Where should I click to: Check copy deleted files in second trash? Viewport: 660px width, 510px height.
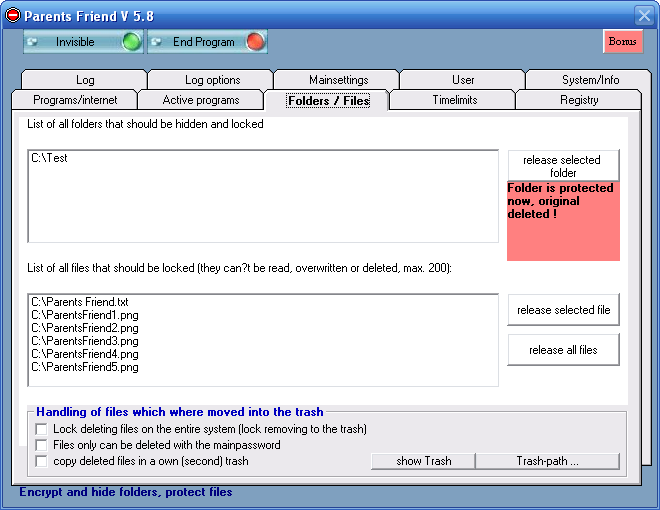click(41, 461)
